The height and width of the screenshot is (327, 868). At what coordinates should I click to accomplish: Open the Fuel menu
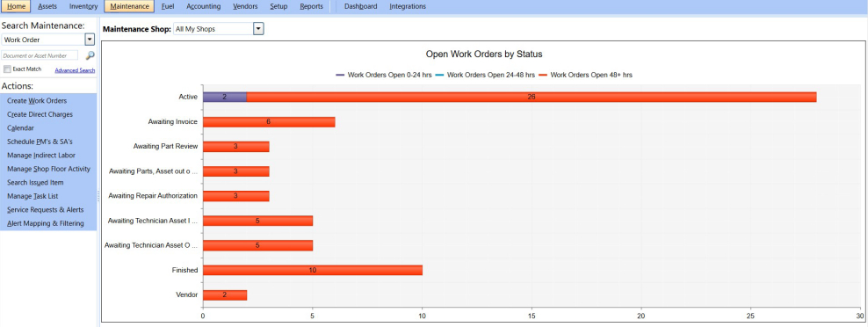[x=168, y=7]
